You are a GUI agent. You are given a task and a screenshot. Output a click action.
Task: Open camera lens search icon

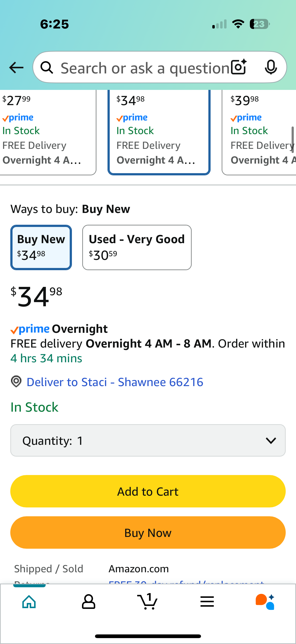[x=239, y=67]
